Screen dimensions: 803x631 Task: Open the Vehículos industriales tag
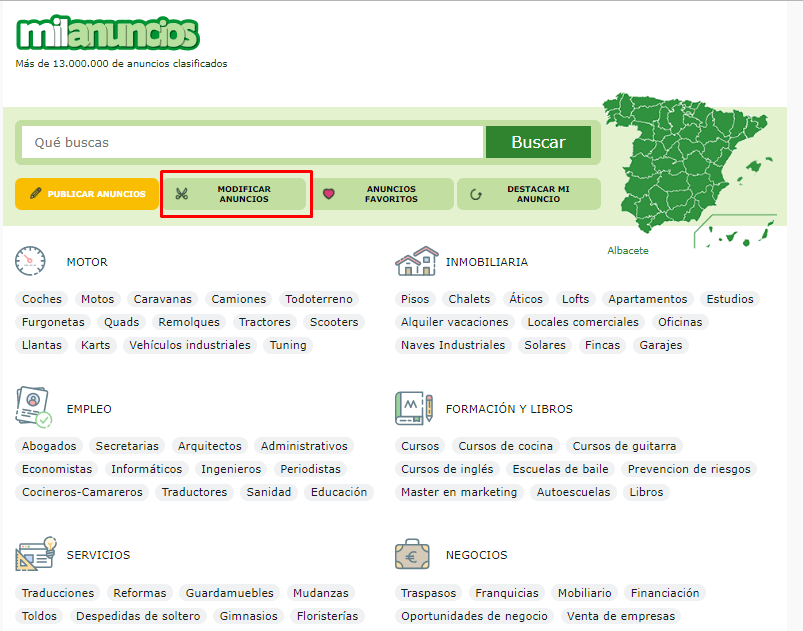click(189, 345)
